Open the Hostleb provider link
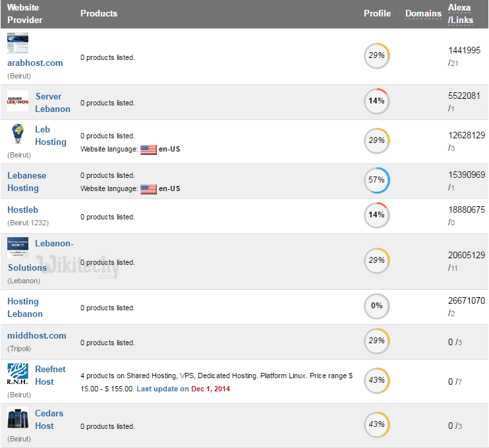Screen dimensions: 489x448 click(23, 210)
